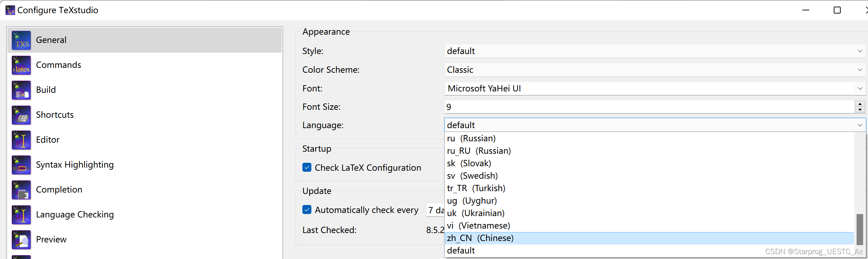Select ug (Uyghur) language
Screen dimensions: 868x259
click(x=649, y=200)
